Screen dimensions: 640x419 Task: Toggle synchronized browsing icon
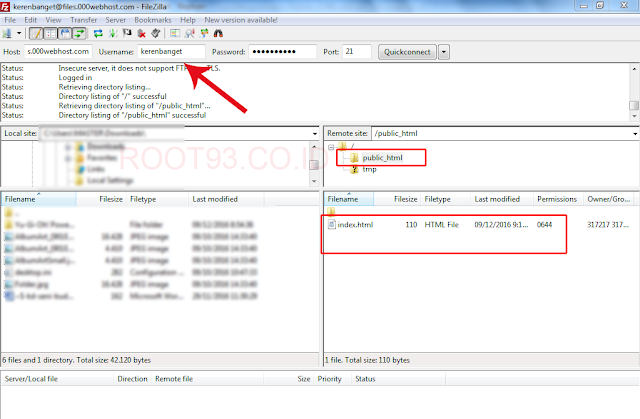coord(204,33)
